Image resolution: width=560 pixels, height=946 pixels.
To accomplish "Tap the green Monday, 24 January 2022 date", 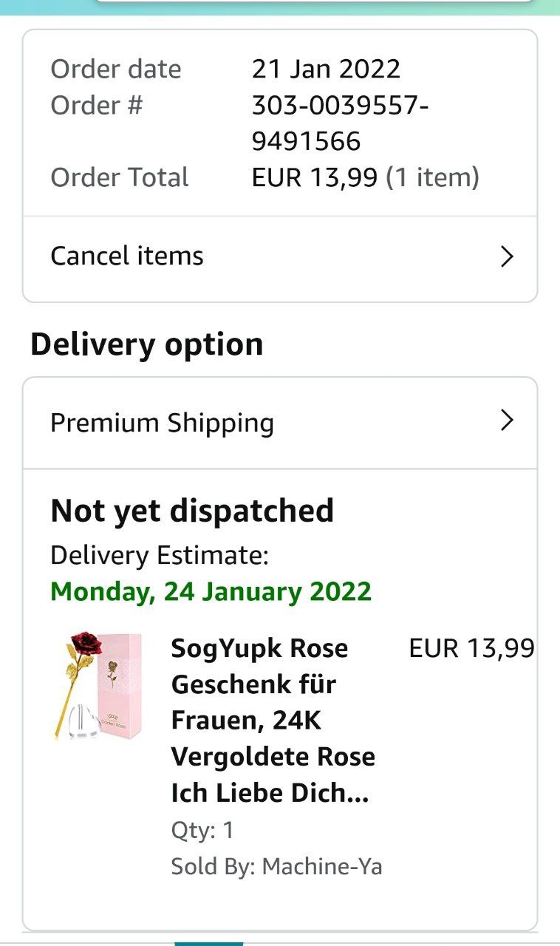I will [x=211, y=592].
